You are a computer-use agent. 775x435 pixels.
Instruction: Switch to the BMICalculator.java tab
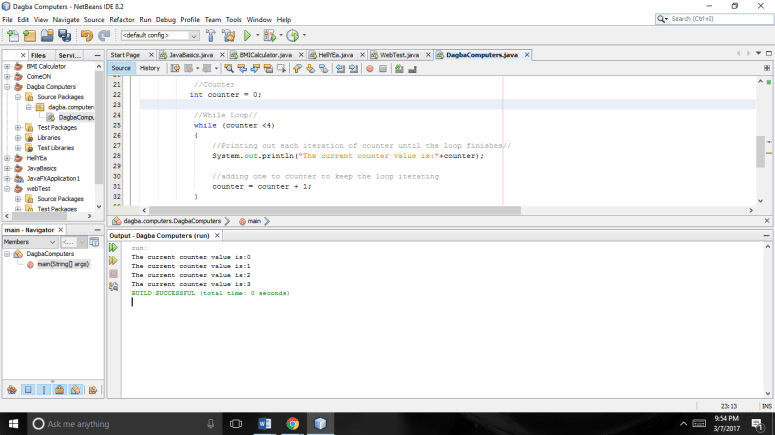pos(265,55)
